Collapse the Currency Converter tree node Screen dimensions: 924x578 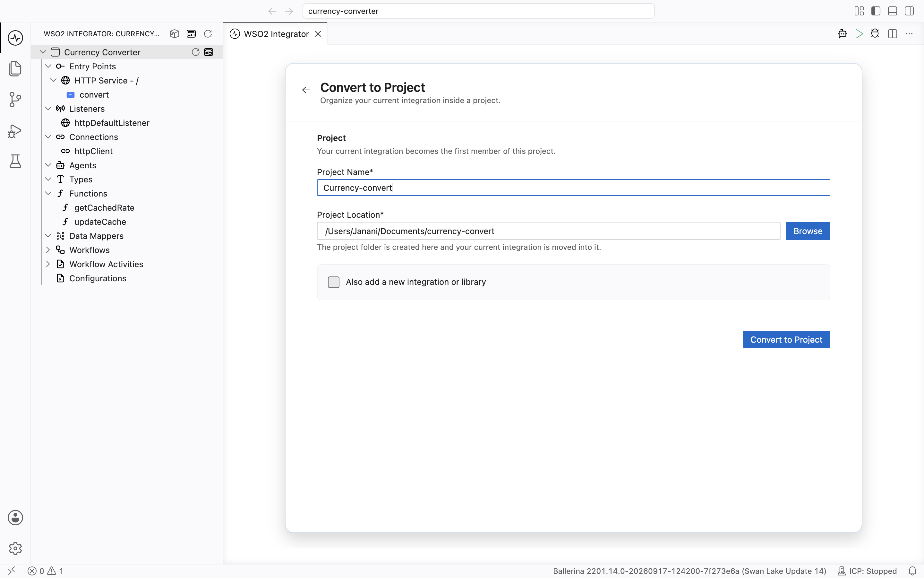click(43, 52)
